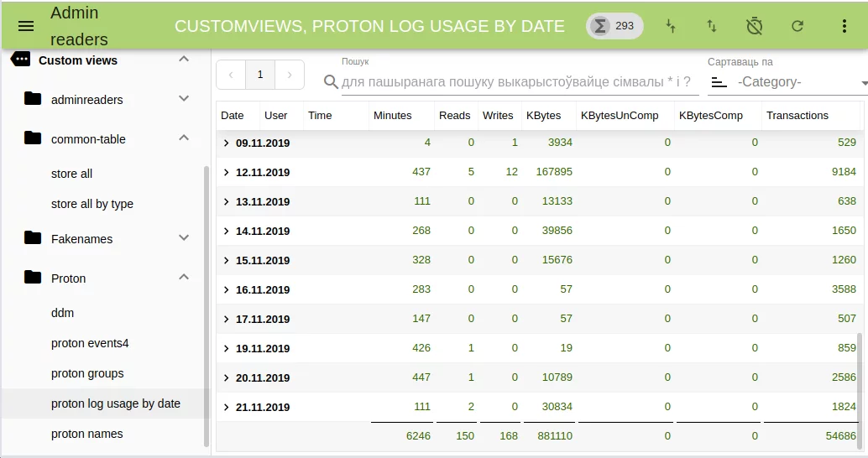
Task: Click the Custom views tag icon
Action: coord(21,60)
